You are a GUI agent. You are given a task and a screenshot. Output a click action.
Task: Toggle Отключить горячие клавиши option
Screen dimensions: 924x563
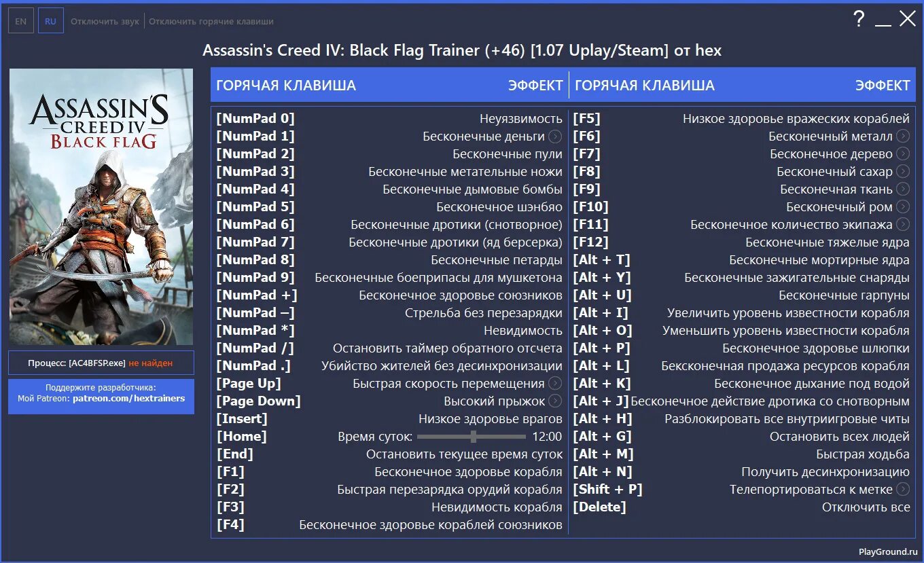[x=211, y=22]
